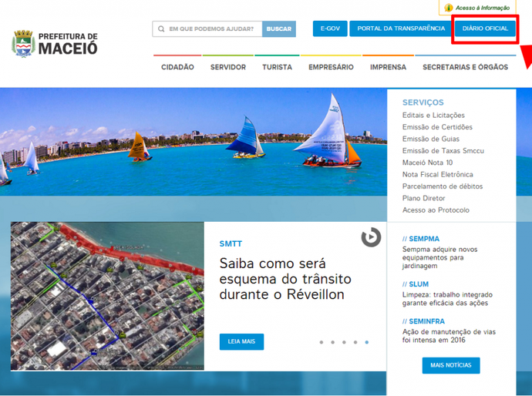
Task: Select the fifth active carousel dot
Action: click(367, 342)
